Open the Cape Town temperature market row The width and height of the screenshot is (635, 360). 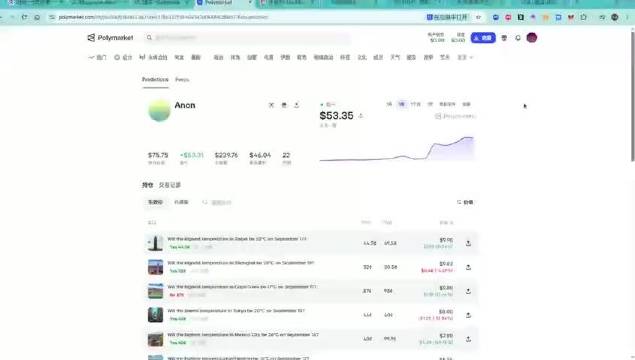(311, 291)
